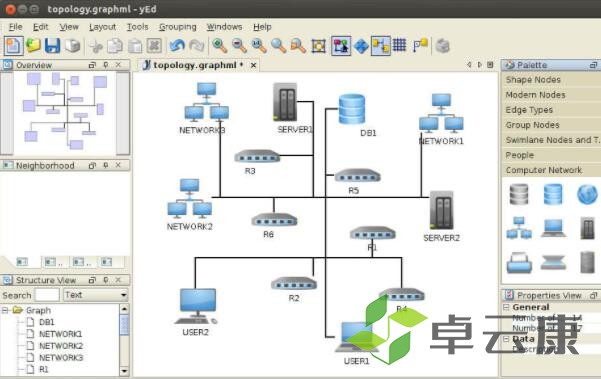The image size is (601, 379).
Task: Click the Undo arrow icon
Action: [177, 46]
